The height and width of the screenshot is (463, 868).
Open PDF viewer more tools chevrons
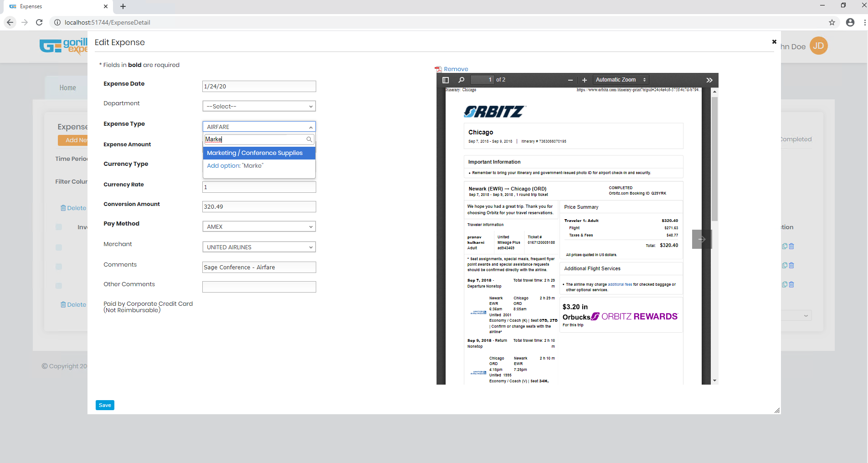709,80
